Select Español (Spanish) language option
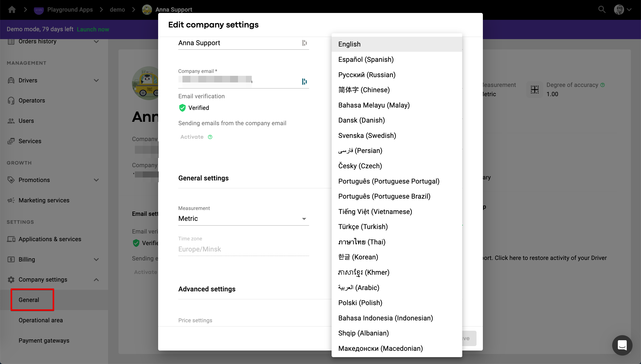The height and width of the screenshot is (364, 641). (x=366, y=59)
